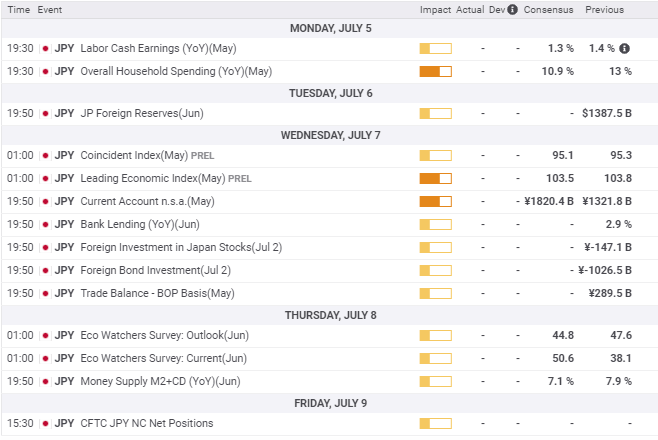Image resolution: width=658 pixels, height=440 pixels.
Task: Click info icon next to 1.4 % value
Action: 624,48
